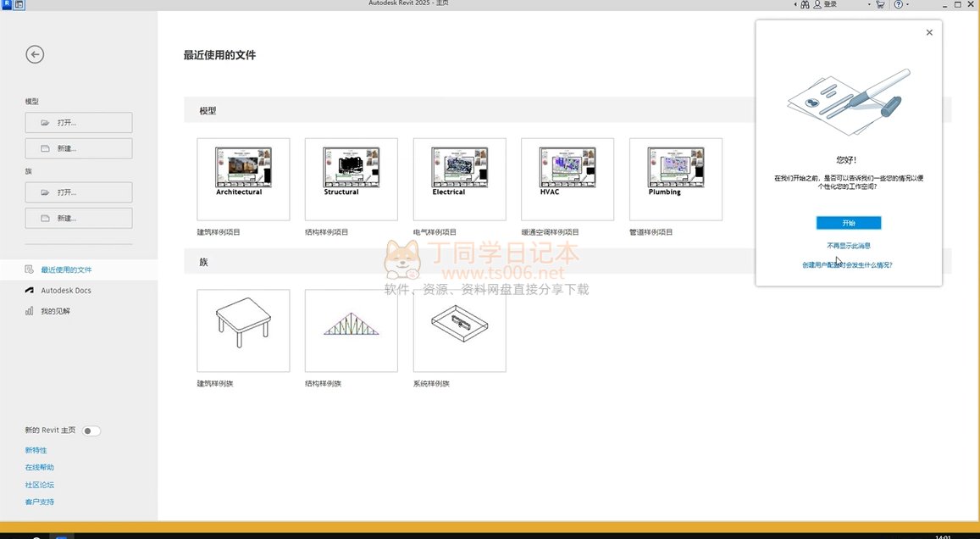Click the quick access icon beside Revit logo
The image size is (980, 539).
pyautogui.click(x=19, y=4)
